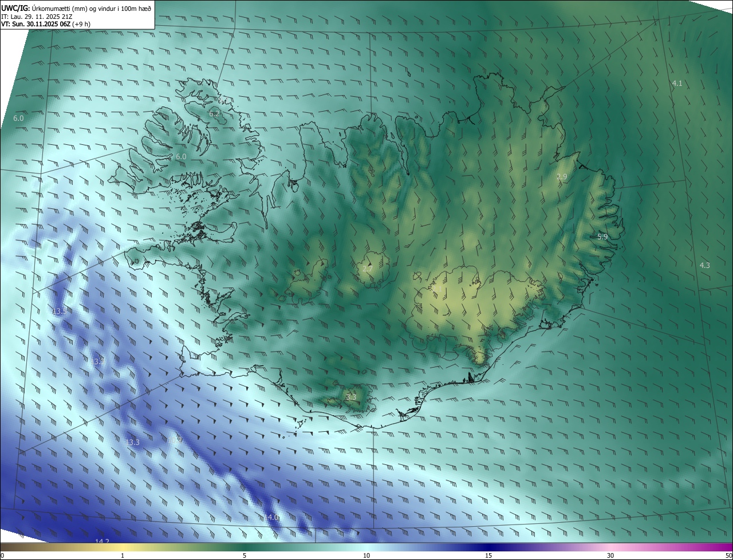Click the colorbar tick label 50
This screenshot has width=733, height=560.
[x=728, y=555]
